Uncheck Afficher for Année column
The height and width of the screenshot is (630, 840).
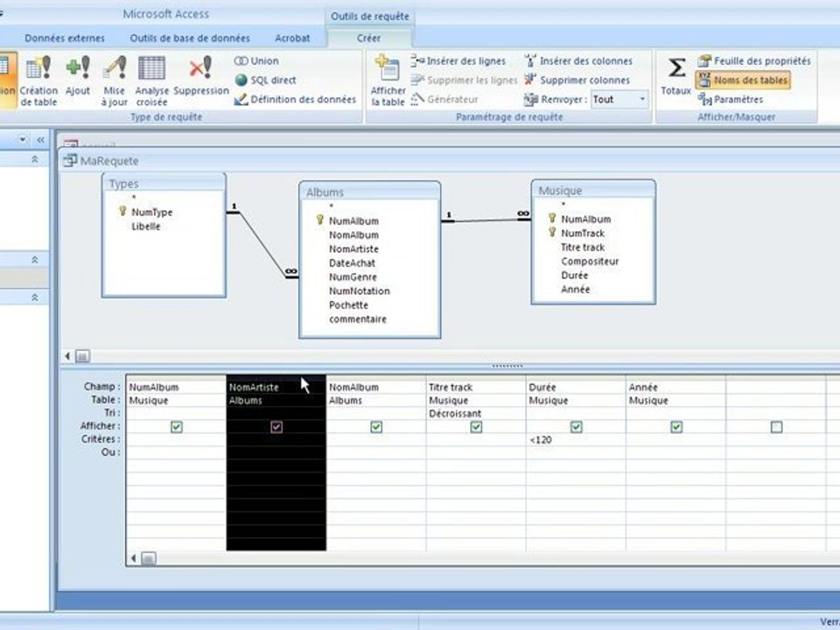(676, 427)
